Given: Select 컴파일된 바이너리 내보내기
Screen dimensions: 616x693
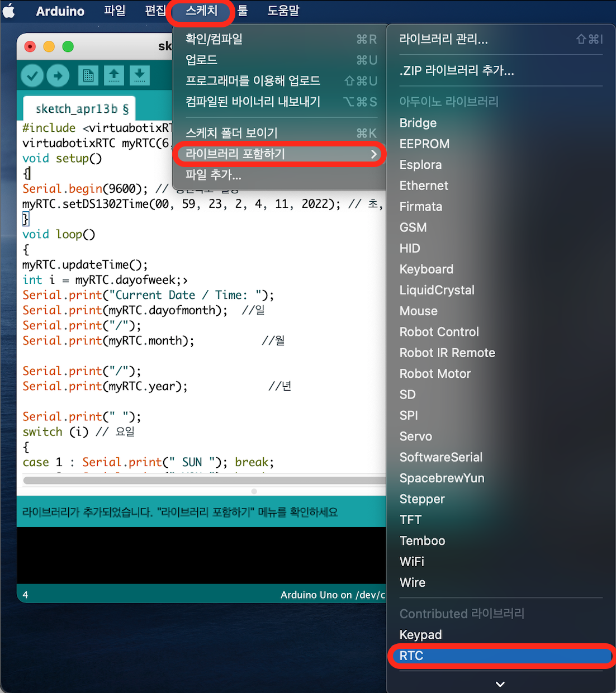Looking at the screenshot, I should [280, 102].
